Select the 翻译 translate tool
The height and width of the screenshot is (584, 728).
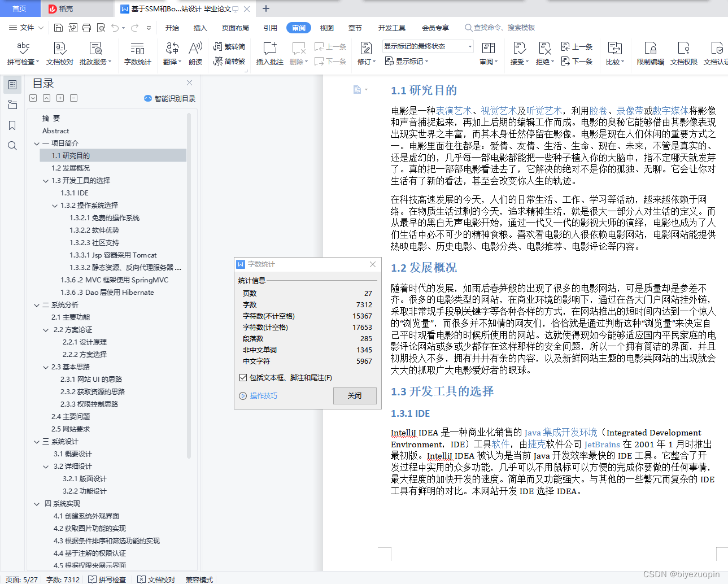click(x=171, y=54)
